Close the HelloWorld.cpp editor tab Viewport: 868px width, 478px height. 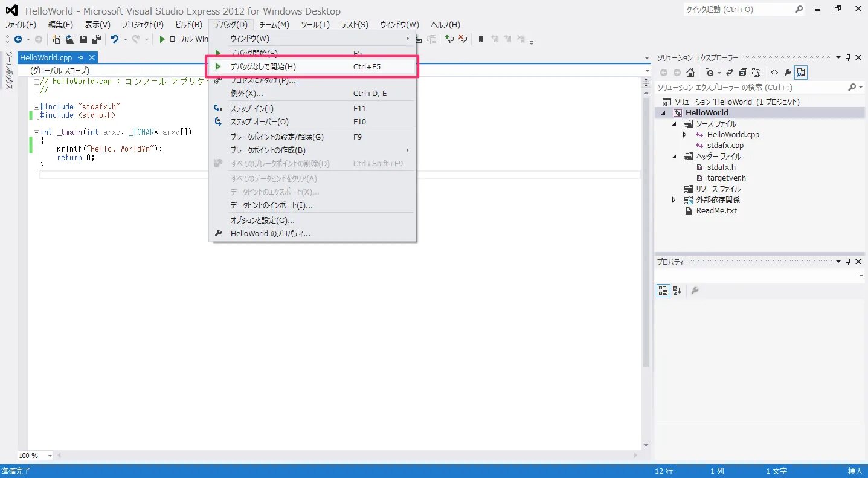92,57
